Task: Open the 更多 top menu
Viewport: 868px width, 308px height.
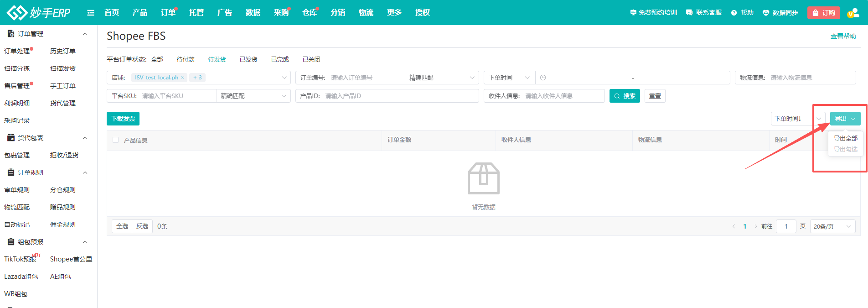Action: [394, 13]
